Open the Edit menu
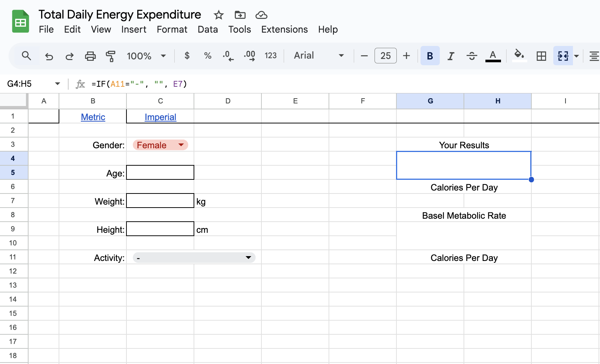The image size is (600, 364). 72,30
